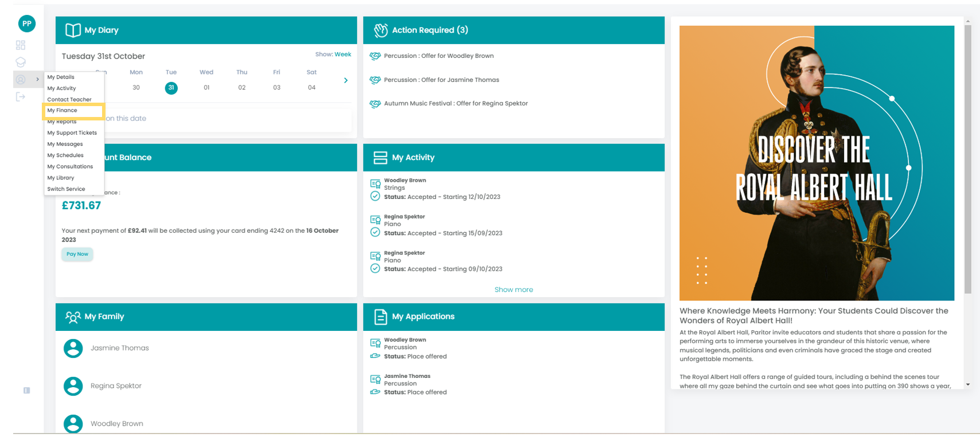Go to next week using diary chevron
Screen dimensions: 980x437
click(x=346, y=80)
